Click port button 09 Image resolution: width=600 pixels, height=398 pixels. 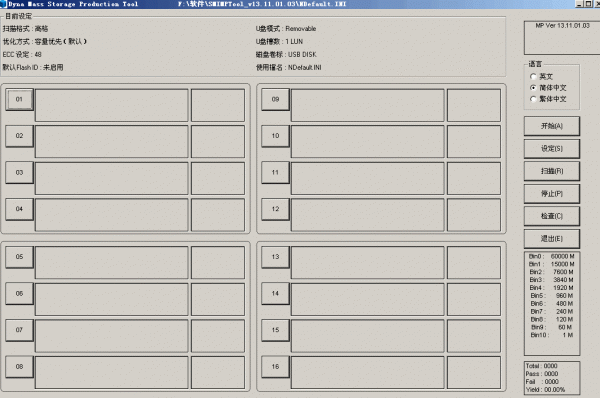(x=275, y=100)
